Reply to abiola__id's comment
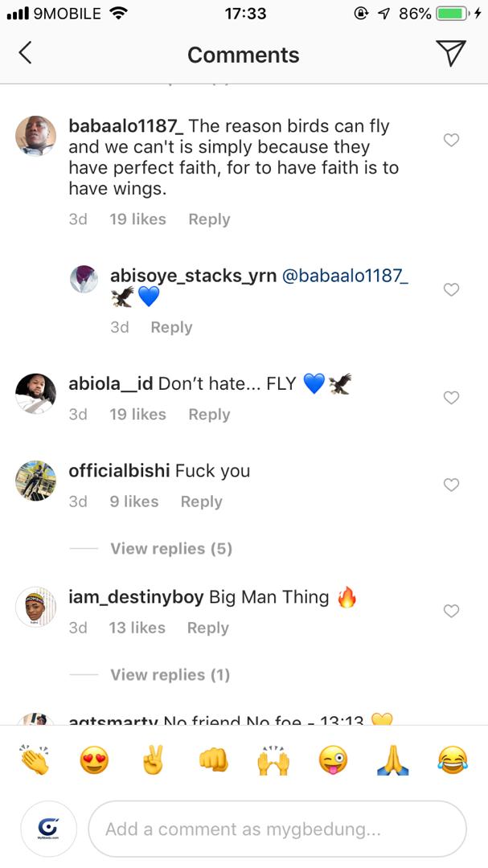This screenshot has width=488, height=868. (x=208, y=414)
